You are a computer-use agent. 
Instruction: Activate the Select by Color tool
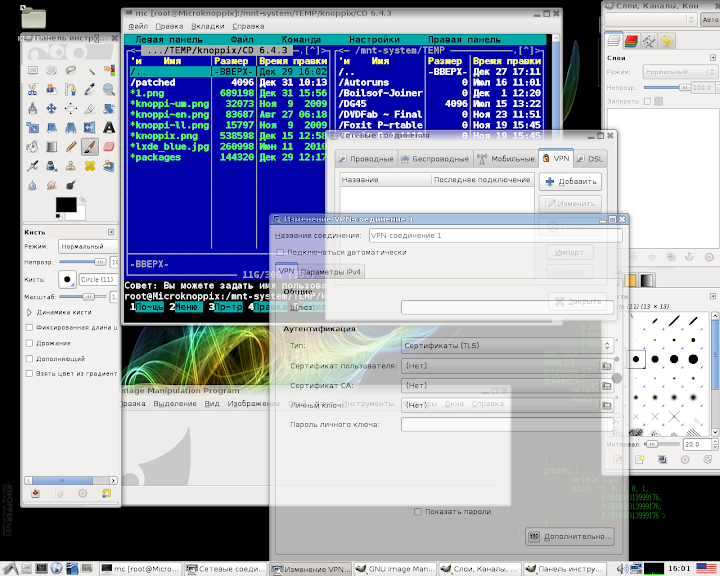[x=109, y=70]
